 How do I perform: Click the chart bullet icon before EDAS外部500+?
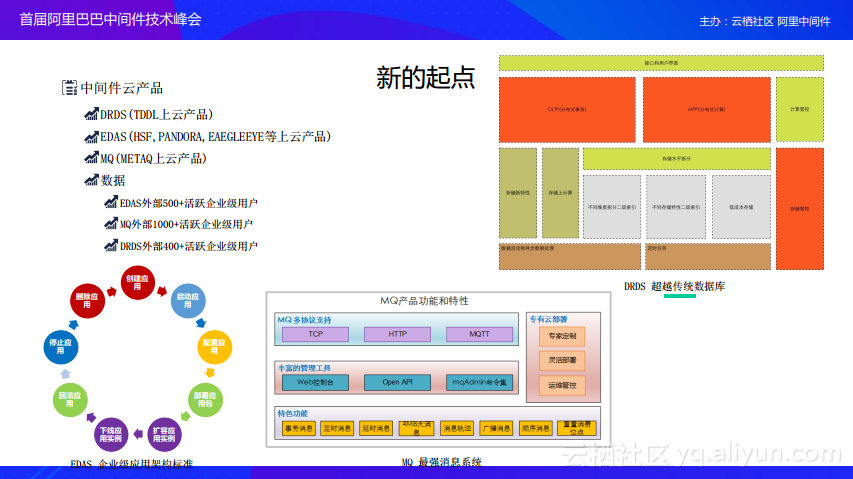tap(111, 202)
